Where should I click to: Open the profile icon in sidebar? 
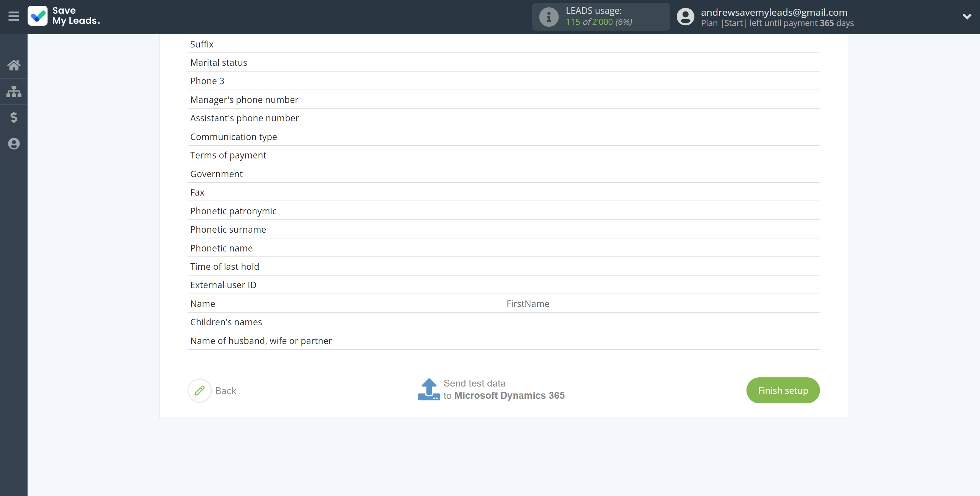tap(14, 144)
